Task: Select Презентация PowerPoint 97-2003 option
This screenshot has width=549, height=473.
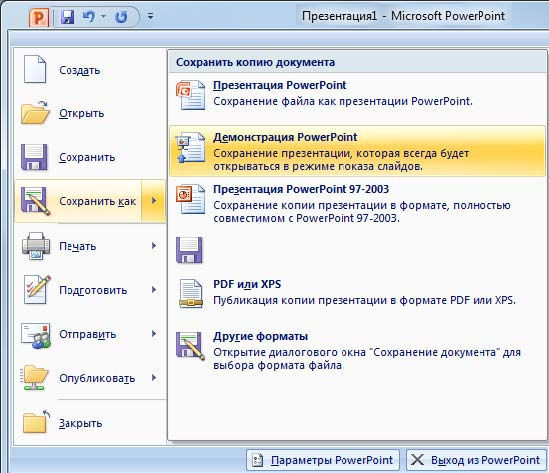Action: [357, 203]
